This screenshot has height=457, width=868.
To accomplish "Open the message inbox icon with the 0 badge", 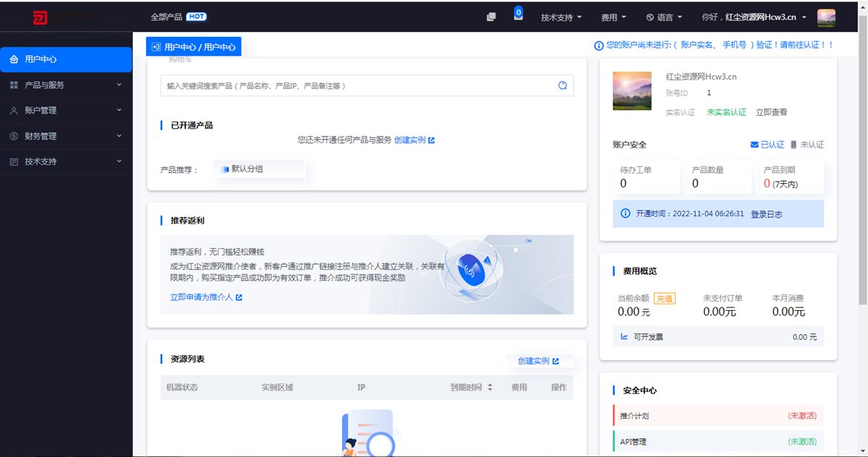I will pos(518,15).
